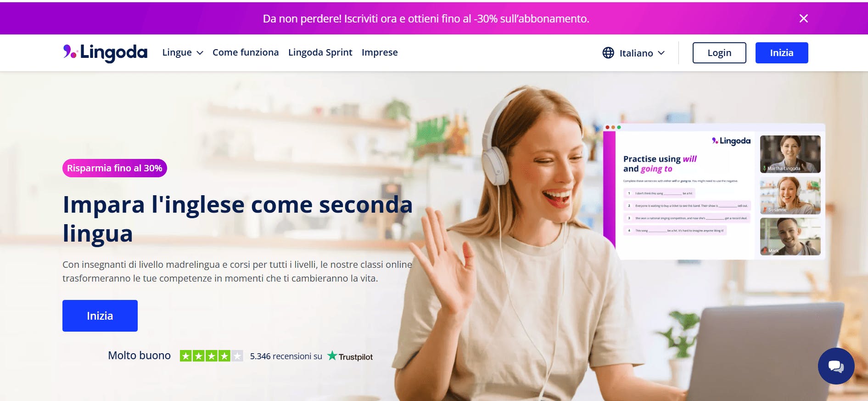Click the green Trustpilot star logo
The width and height of the screenshot is (868, 401).
coord(332,356)
